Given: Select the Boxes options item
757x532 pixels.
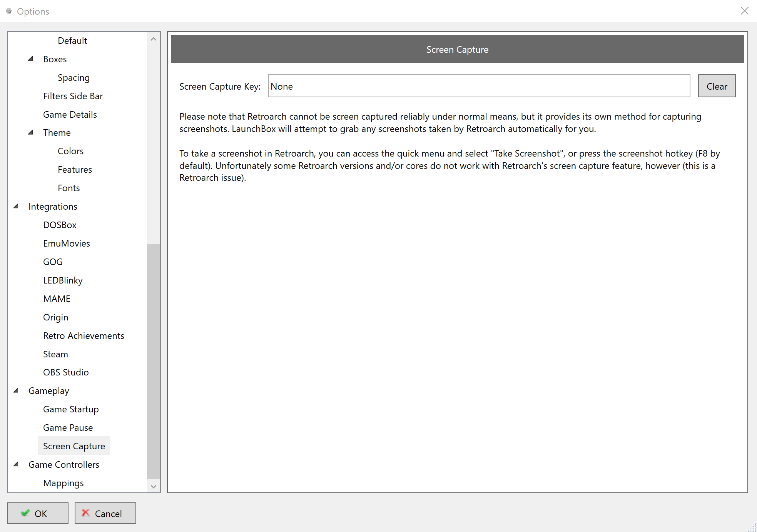Looking at the screenshot, I should pyautogui.click(x=55, y=59).
